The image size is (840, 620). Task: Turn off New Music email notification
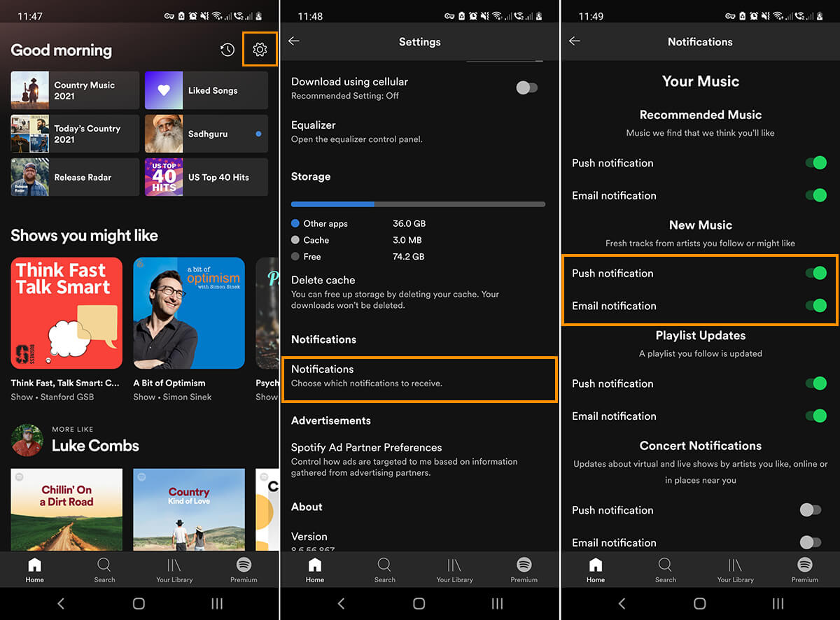click(815, 305)
